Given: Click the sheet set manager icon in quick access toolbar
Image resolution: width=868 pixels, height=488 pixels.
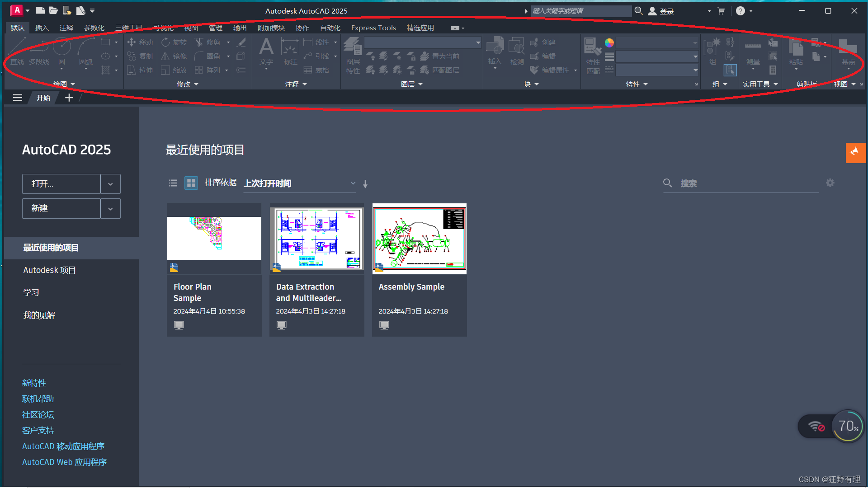Looking at the screenshot, I should point(80,10).
